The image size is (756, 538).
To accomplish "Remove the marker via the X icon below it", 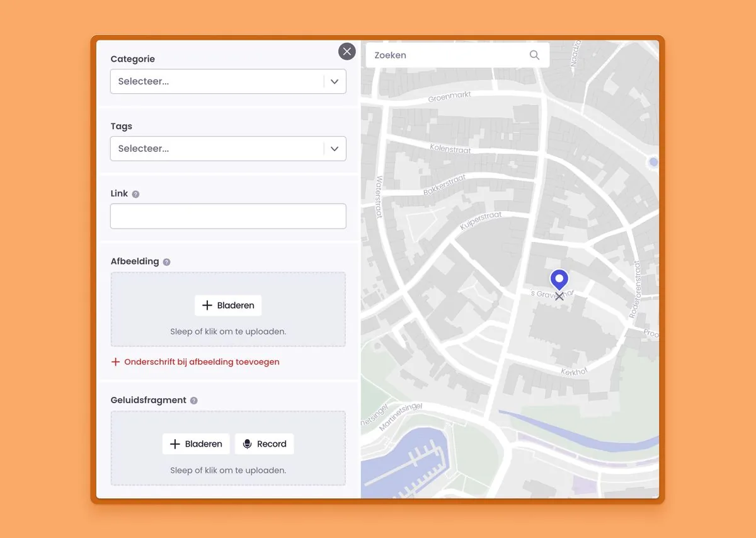I will tap(559, 295).
